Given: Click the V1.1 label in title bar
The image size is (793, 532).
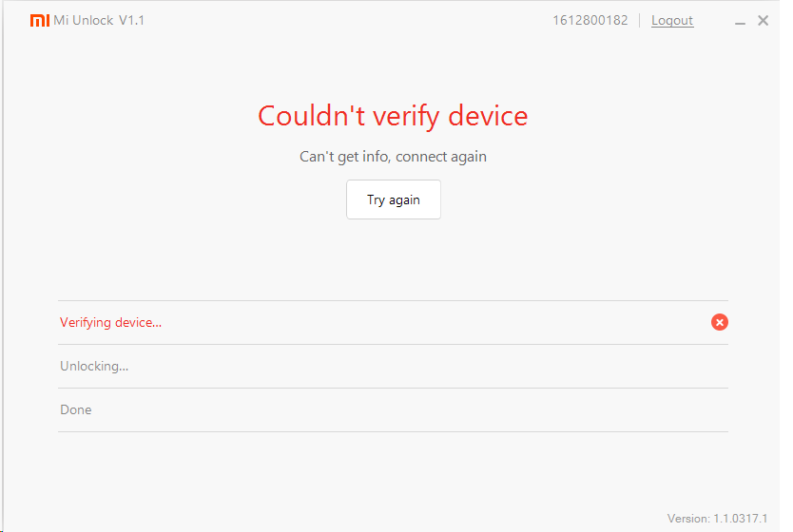Looking at the screenshot, I should [132, 21].
